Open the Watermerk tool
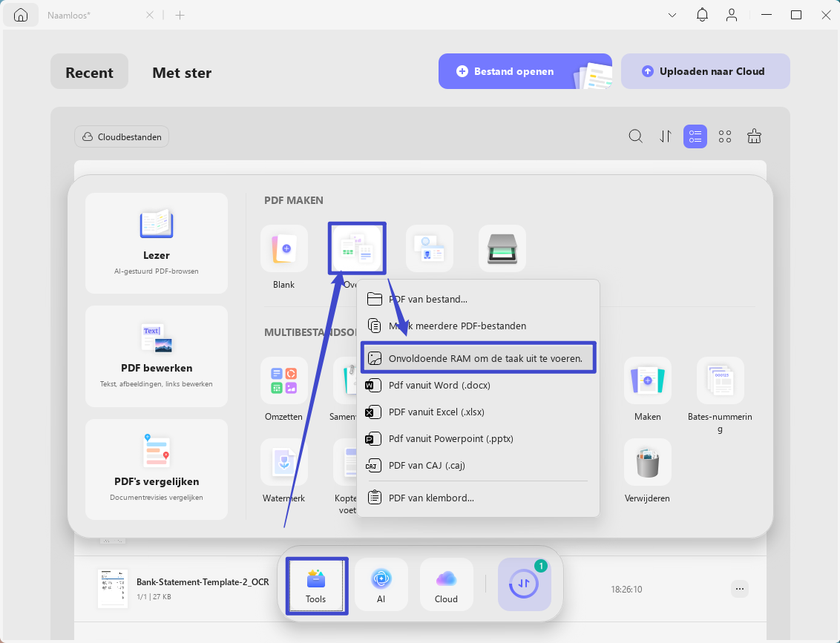The height and width of the screenshot is (643, 840). [x=284, y=462]
